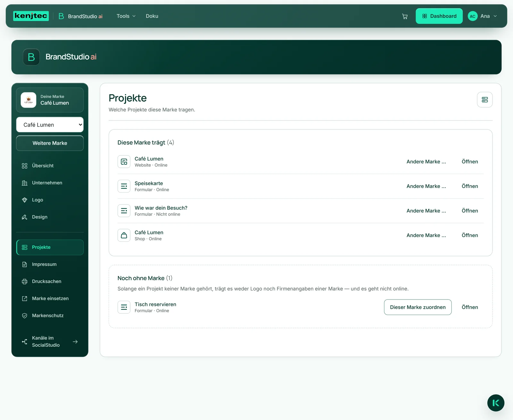
Task: Open the K chat launcher bubble
Action: [x=496, y=403]
